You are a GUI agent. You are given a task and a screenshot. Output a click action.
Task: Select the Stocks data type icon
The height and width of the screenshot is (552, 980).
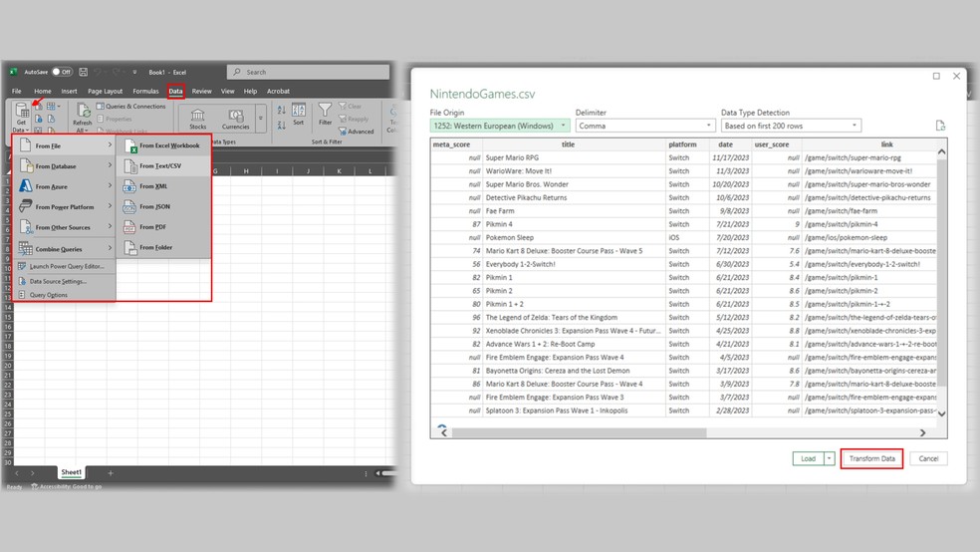(x=198, y=115)
